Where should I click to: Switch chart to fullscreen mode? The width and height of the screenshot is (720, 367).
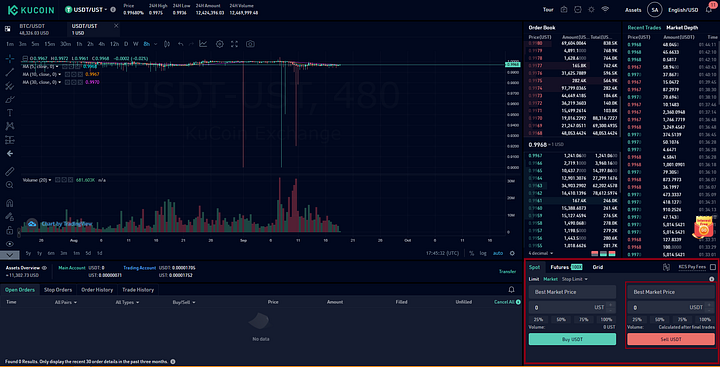coord(234,44)
